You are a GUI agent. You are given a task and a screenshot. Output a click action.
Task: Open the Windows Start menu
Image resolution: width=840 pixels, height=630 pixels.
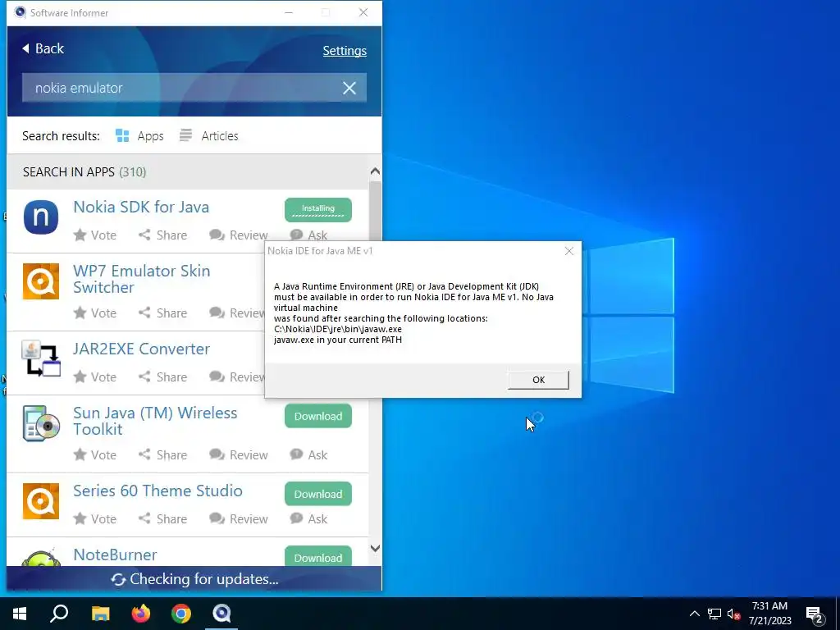click(20, 614)
